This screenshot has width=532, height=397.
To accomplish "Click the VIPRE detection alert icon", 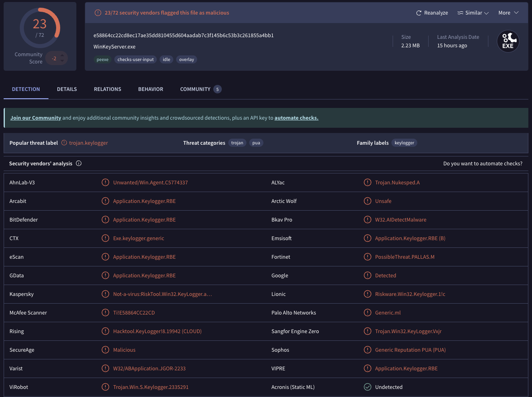I will point(368,368).
